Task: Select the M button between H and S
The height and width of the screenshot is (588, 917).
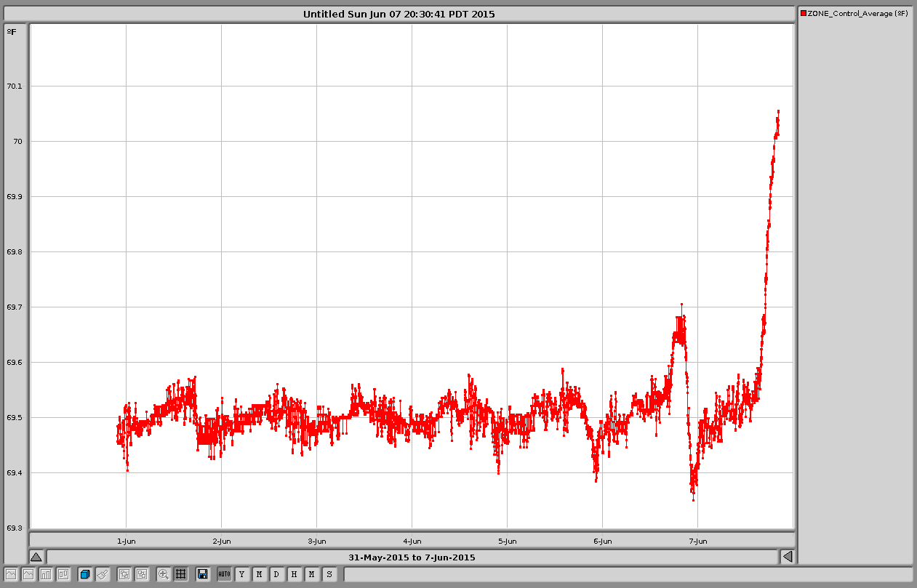Action: (x=311, y=574)
